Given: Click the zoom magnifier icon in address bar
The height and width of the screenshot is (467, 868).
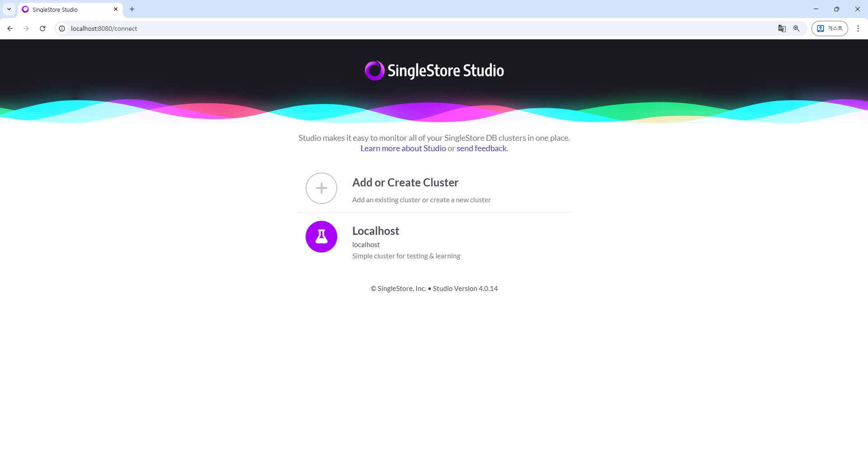Looking at the screenshot, I should click(797, 29).
